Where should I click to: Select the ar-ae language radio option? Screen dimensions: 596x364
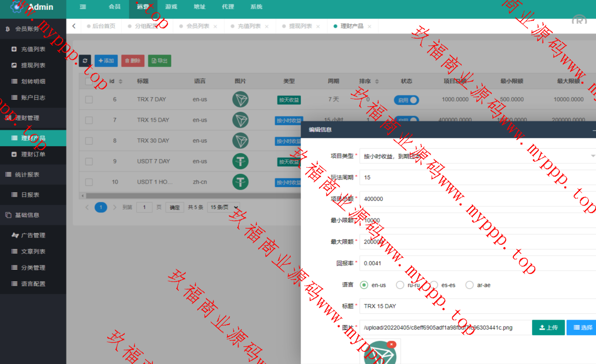pyautogui.click(x=469, y=285)
